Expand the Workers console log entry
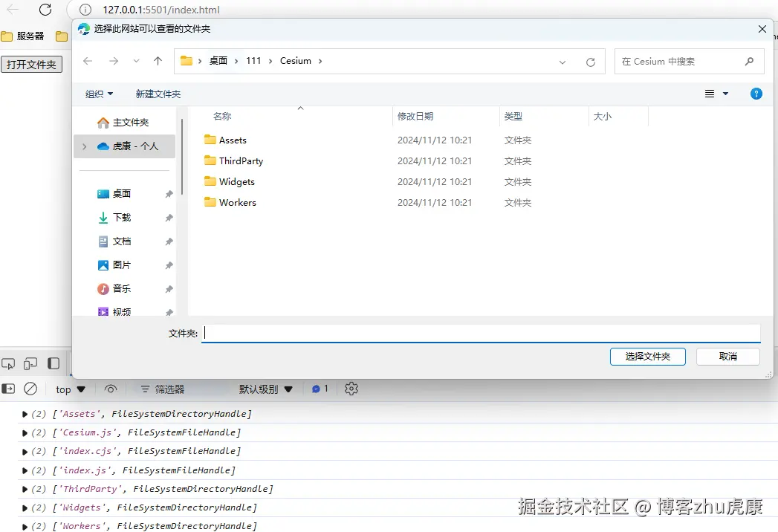 (x=25, y=525)
